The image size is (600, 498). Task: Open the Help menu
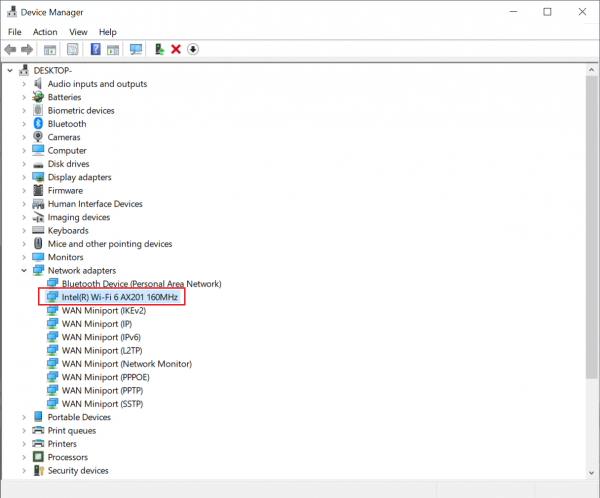[x=108, y=32]
